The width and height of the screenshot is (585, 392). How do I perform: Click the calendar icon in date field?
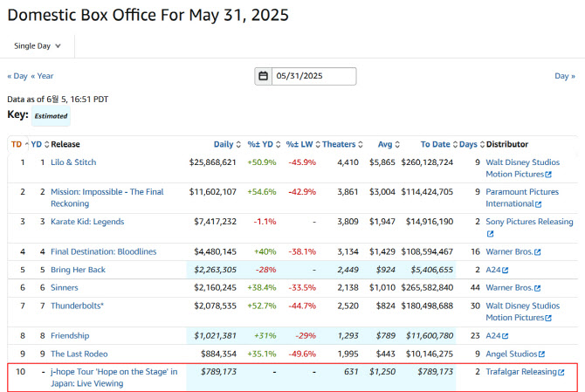click(x=263, y=76)
